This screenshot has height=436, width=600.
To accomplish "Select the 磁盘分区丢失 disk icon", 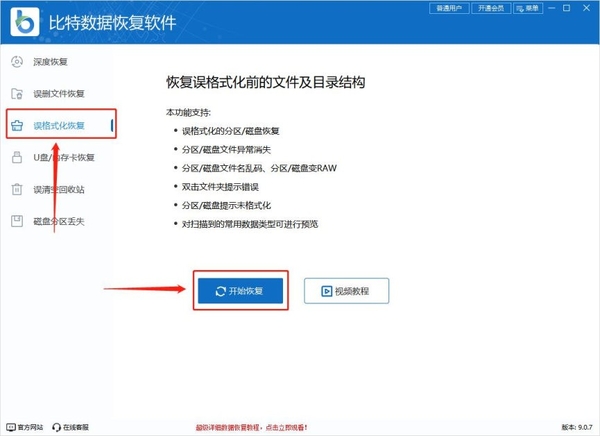I will [x=17, y=221].
